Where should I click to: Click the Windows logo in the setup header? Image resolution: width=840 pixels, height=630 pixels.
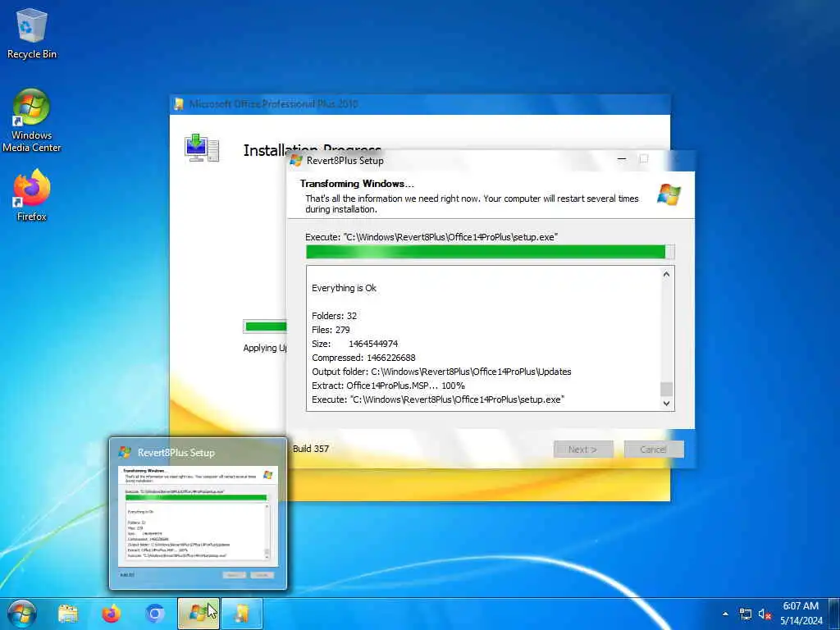point(669,194)
